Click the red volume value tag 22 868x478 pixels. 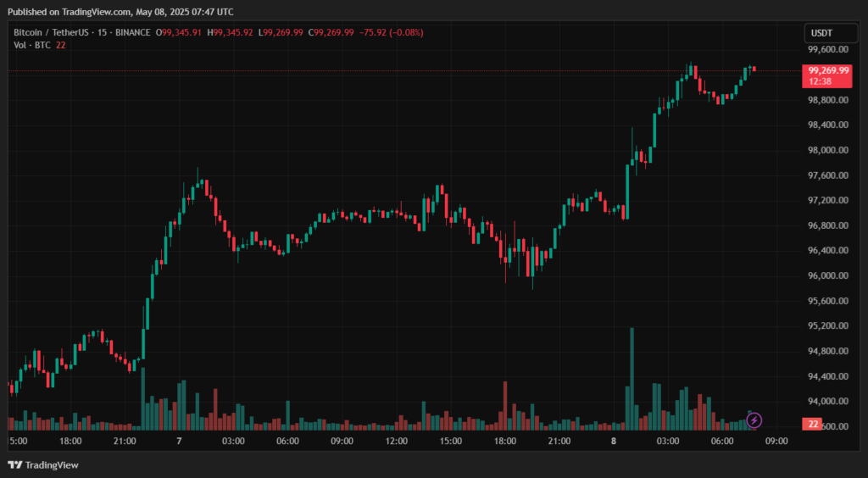pyautogui.click(x=811, y=425)
